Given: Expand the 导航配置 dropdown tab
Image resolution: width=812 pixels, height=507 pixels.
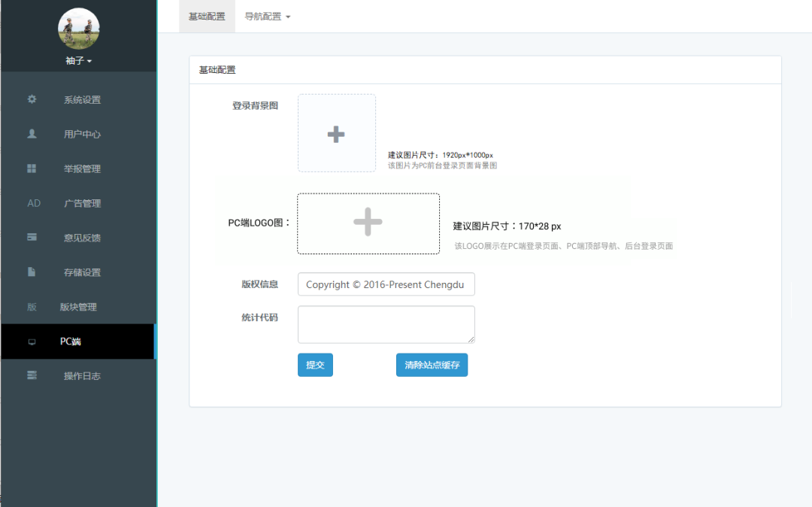Looking at the screenshot, I should click(267, 17).
